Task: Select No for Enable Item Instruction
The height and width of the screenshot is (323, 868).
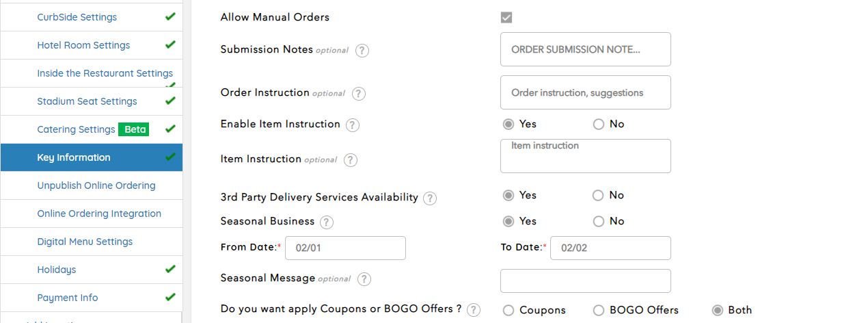Action: click(x=599, y=125)
